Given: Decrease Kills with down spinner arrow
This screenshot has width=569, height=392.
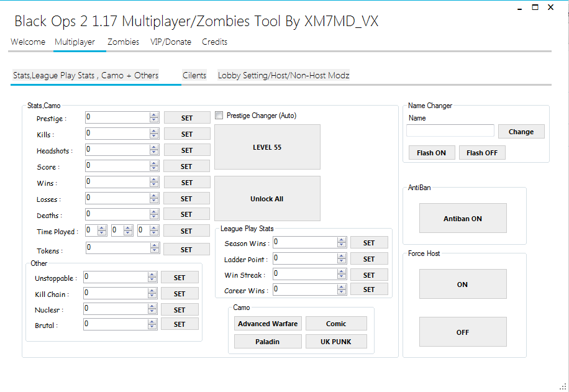Looking at the screenshot, I should [x=154, y=136].
